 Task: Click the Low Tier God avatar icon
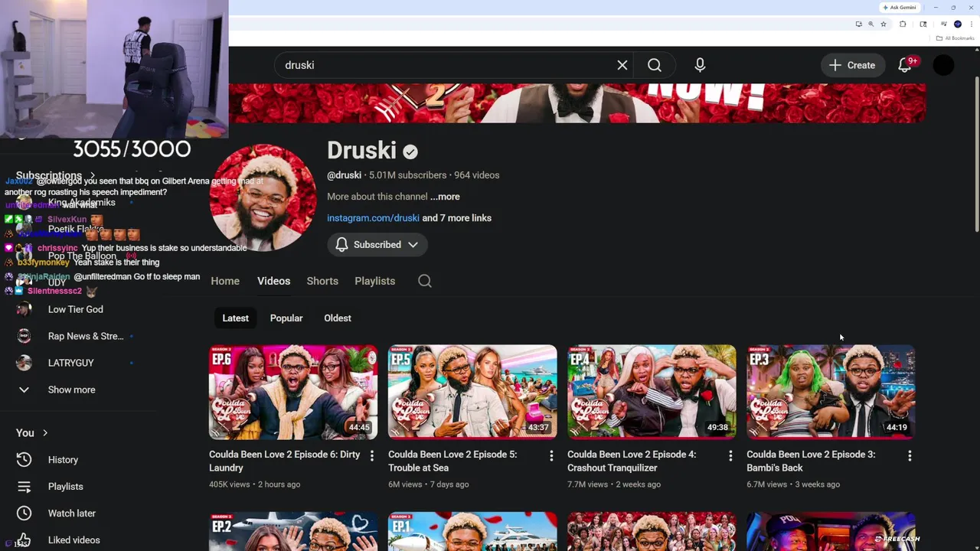24,309
